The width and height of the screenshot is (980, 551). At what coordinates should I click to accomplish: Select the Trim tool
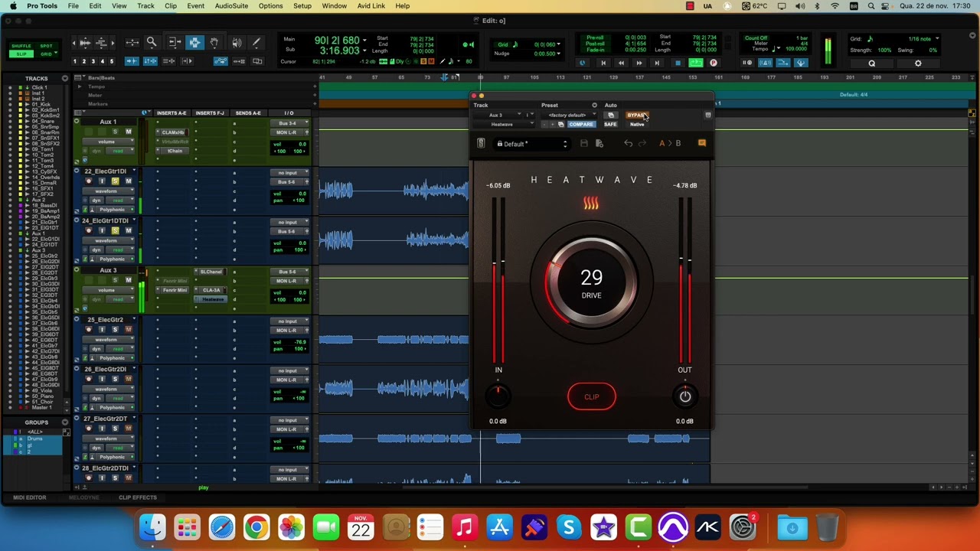(174, 43)
